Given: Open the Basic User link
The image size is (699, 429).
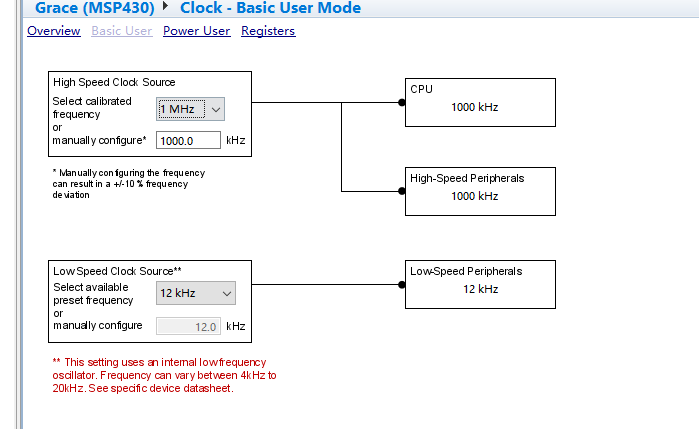Looking at the screenshot, I should click(122, 31).
